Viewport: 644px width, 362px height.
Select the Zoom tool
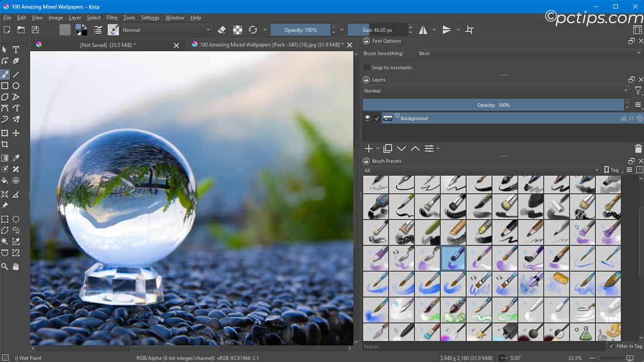[x=6, y=267]
